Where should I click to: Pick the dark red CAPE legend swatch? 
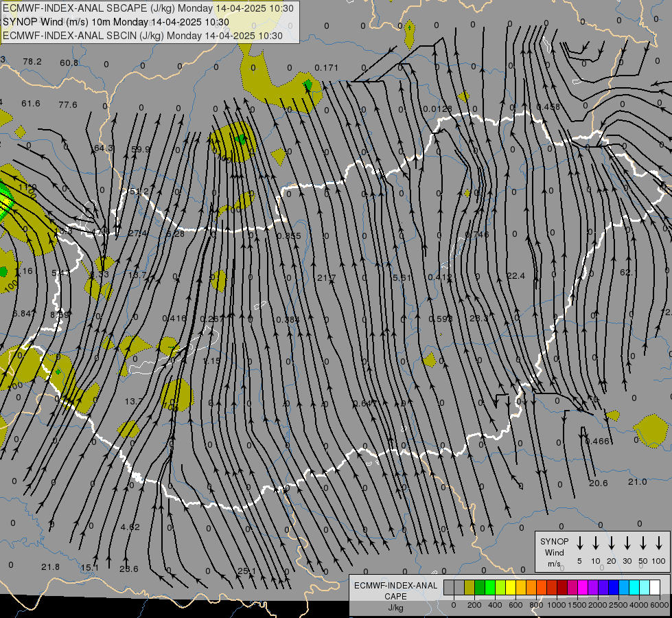pyautogui.click(x=562, y=587)
